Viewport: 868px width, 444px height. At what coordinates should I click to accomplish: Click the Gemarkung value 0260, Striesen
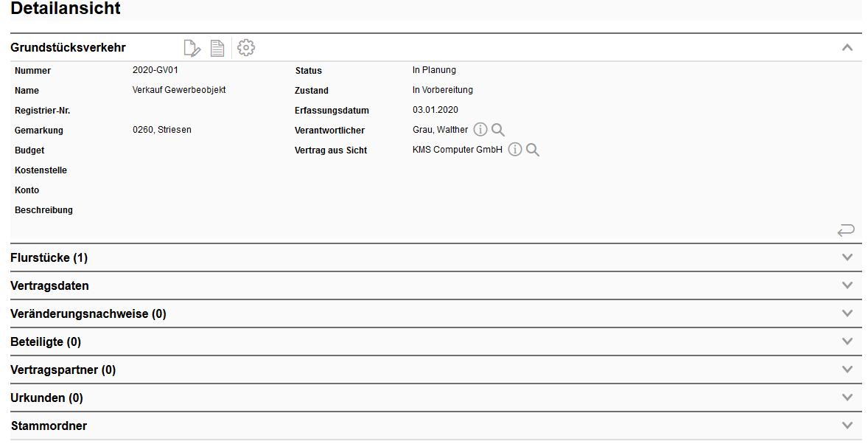[162, 130]
